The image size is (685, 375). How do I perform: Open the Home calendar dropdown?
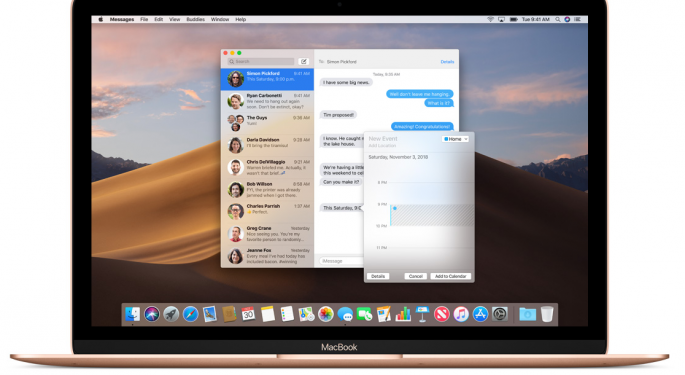tap(456, 139)
